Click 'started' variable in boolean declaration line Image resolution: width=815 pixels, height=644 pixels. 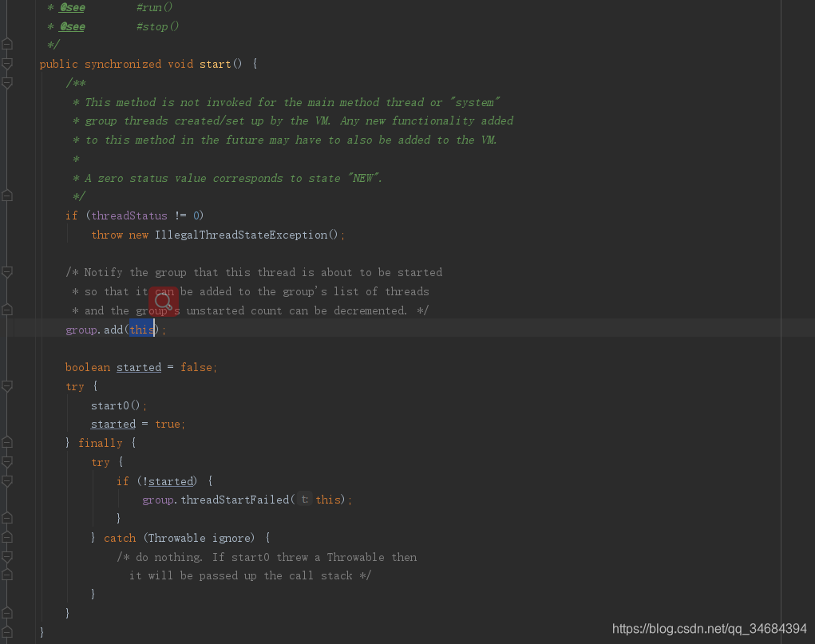coord(139,367)
